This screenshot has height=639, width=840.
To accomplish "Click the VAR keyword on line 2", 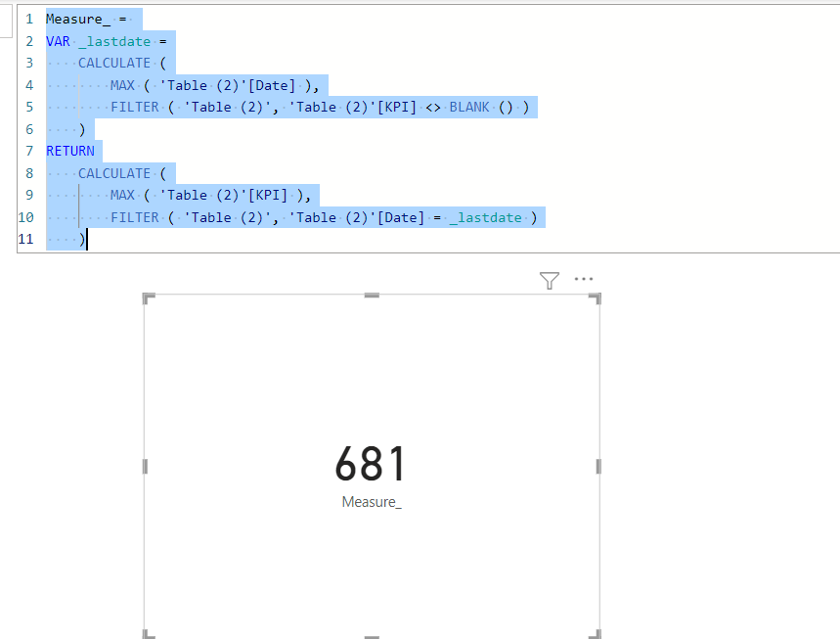I will tap(58, 41).
